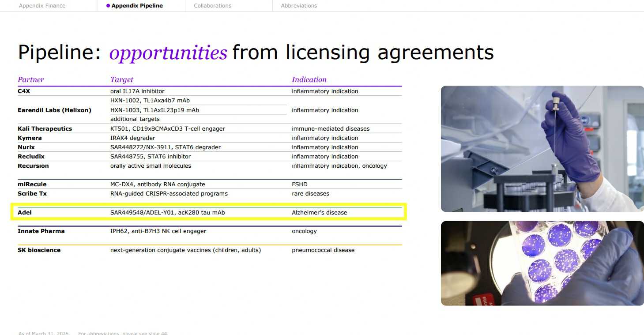Click the Scribe Tx partner name
The width and height of the screenshot is (644, 335).
(x=32, y=193)
